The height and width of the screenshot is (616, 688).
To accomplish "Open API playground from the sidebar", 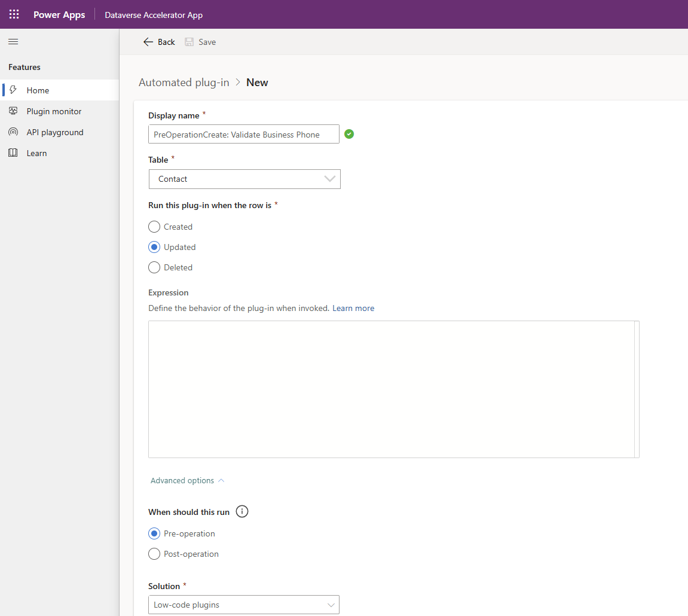I will click(55, 132).
